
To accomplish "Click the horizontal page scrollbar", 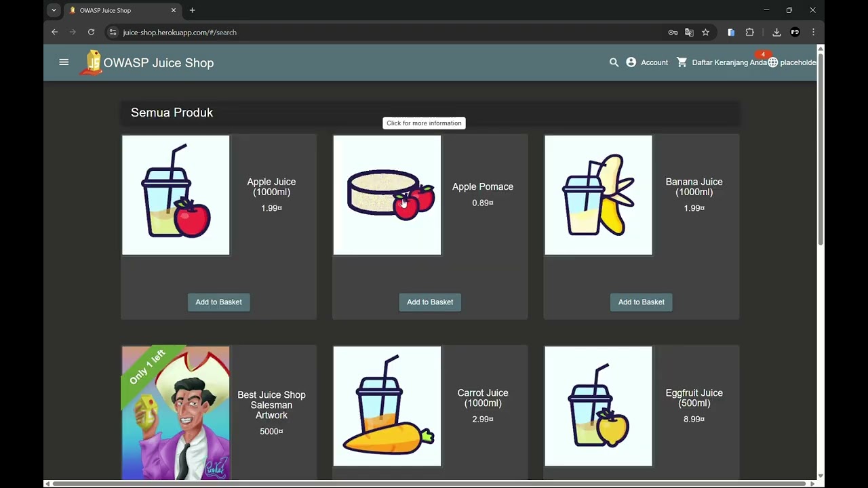I will tap(430, 483).
